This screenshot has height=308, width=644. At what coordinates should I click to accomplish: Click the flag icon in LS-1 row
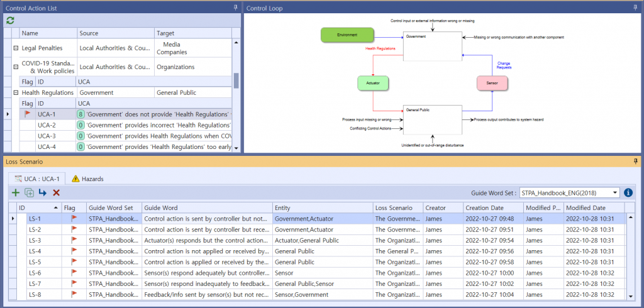[x=74, y=219]
